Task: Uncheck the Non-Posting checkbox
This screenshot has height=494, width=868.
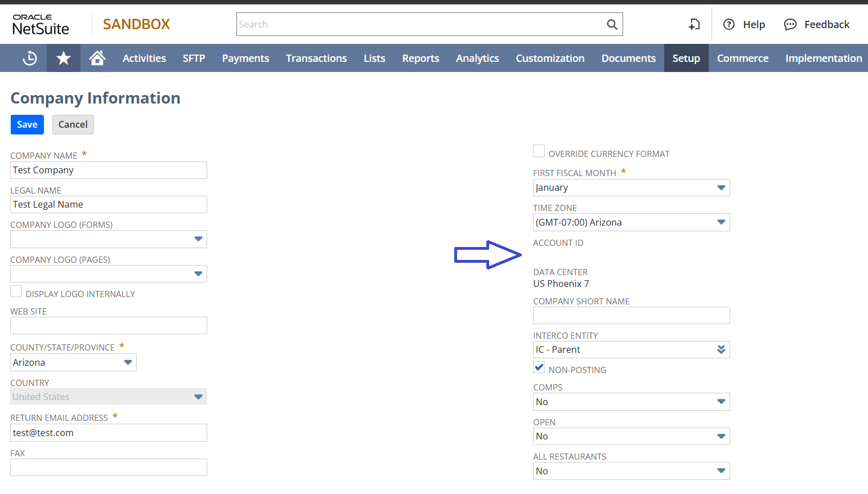Action: [539, 367]
